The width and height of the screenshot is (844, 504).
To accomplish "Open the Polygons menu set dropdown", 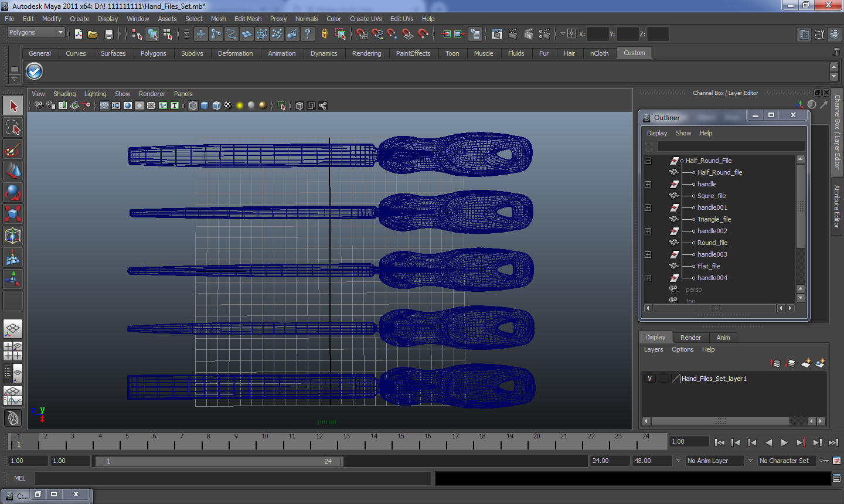I will point(35,33).
